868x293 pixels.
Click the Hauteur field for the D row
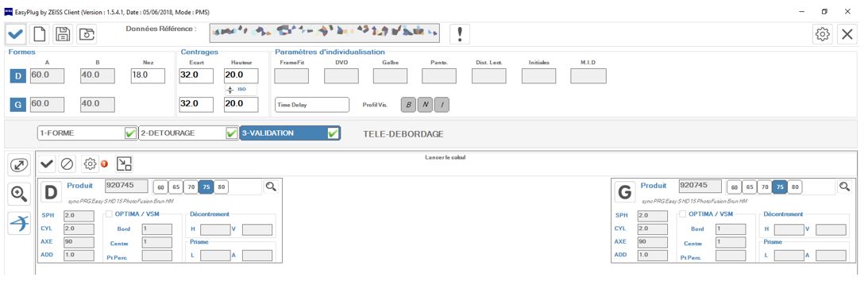click(241, 76)
